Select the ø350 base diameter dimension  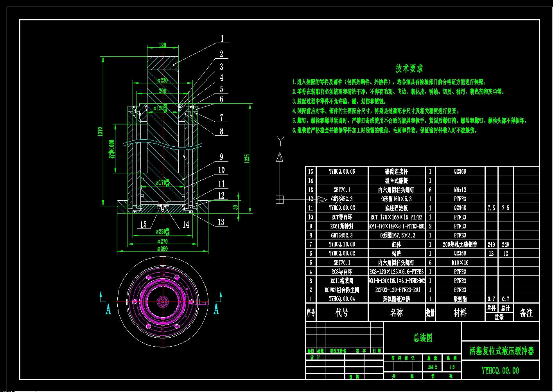point(162,248)
